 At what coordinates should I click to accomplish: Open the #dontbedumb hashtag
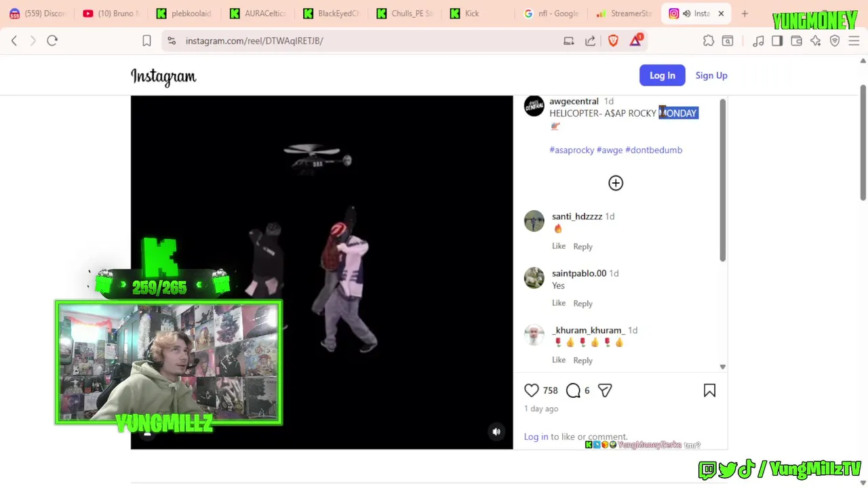(x=654, y=150)
